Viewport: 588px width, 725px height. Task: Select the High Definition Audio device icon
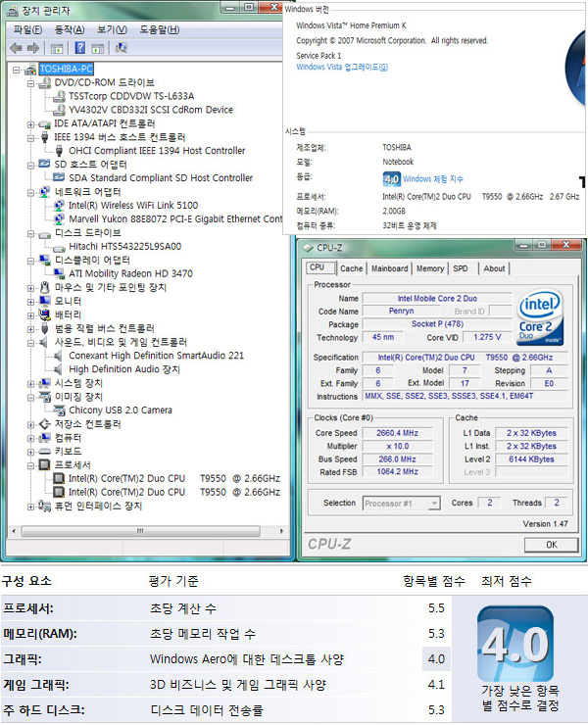click(58, 369)
